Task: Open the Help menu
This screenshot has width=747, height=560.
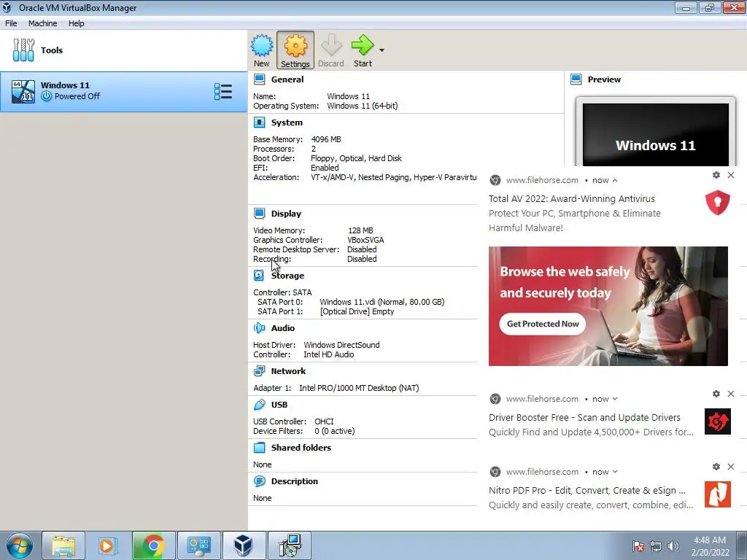Action: (x=76, y=23)
